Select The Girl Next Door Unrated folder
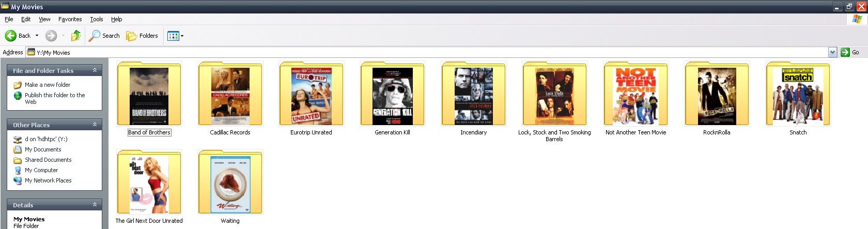Viewport: 868px width, 229px height. pos(149,182)
